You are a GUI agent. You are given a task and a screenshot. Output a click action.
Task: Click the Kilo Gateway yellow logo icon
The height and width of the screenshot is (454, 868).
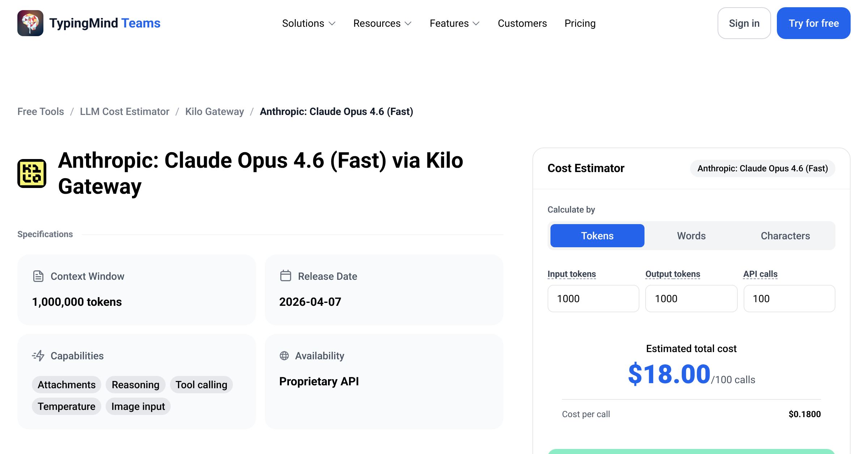(x=32, y=174)
